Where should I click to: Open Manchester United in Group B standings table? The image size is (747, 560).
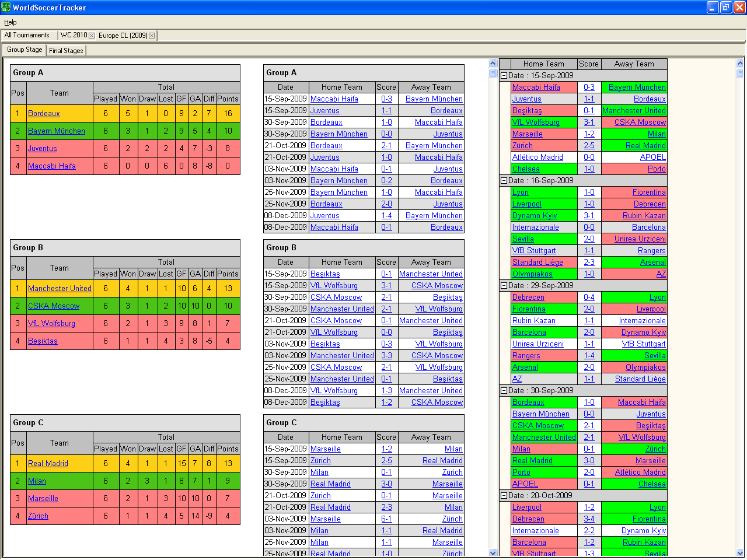point(60,289)
